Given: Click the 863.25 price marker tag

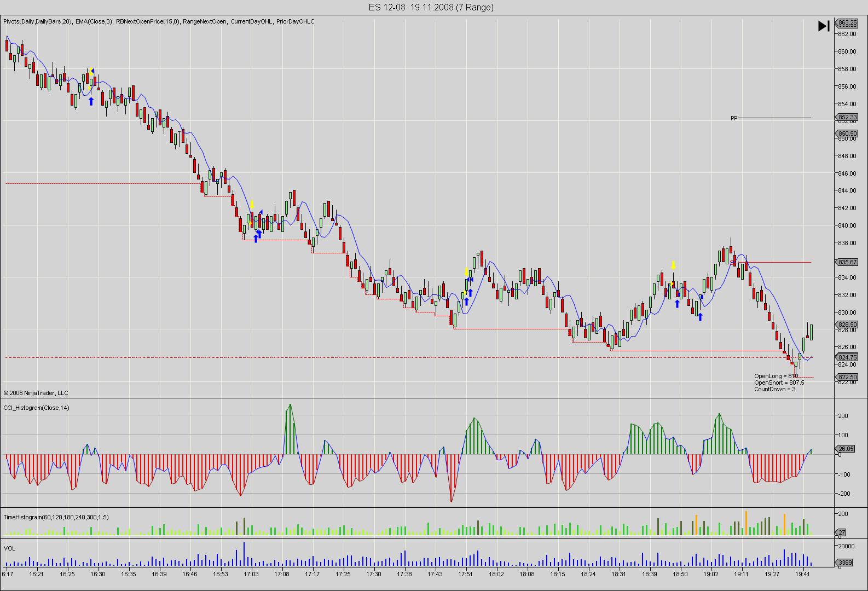Looking at the screenshot, I should [x=847, y=23].
